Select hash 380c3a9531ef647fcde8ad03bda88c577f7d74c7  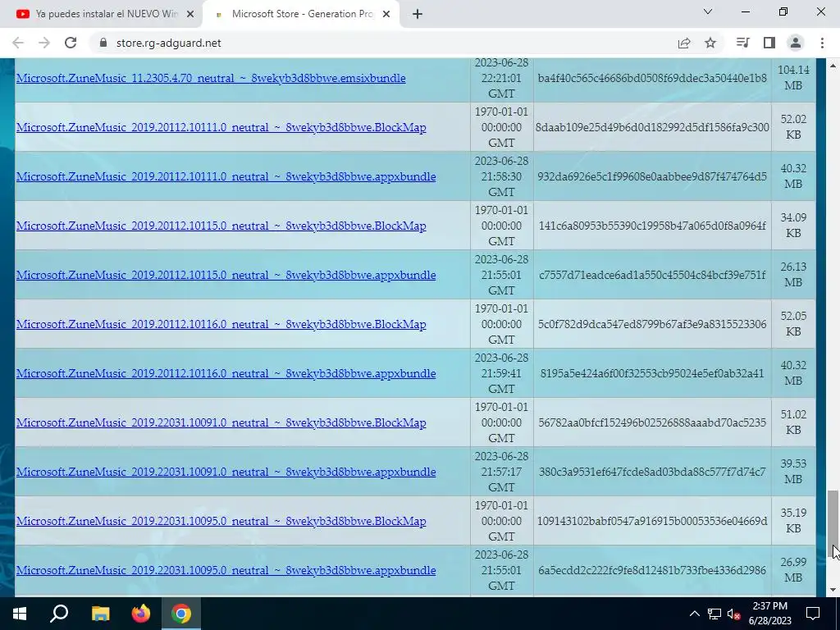tap(652, 472)
